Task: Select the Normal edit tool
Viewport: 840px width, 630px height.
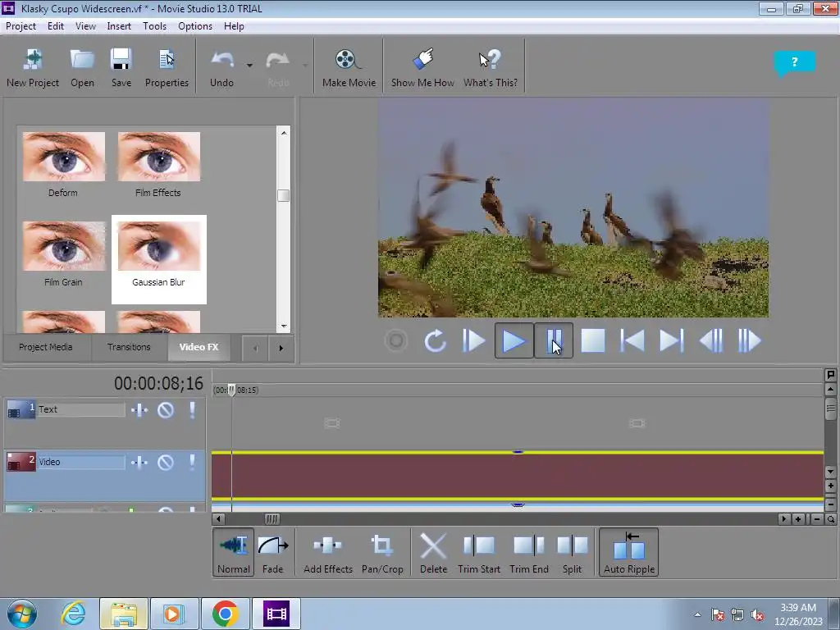Action: point(233,552)
